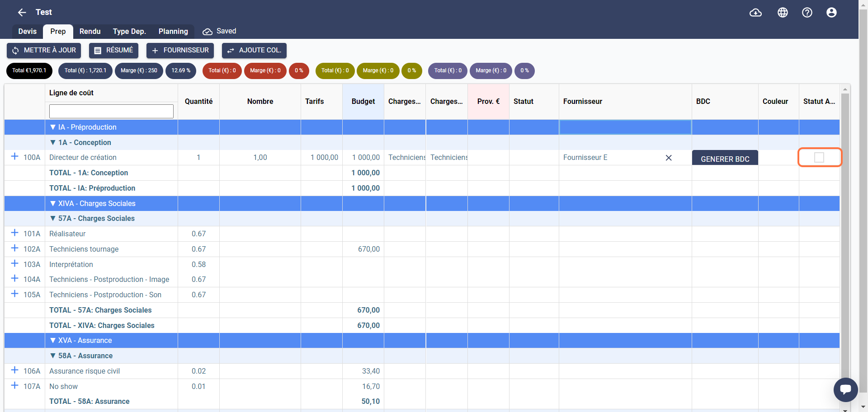Collapse the 57A - Charges Sociales group
This screenshot has width=868, height=412.
53,218
